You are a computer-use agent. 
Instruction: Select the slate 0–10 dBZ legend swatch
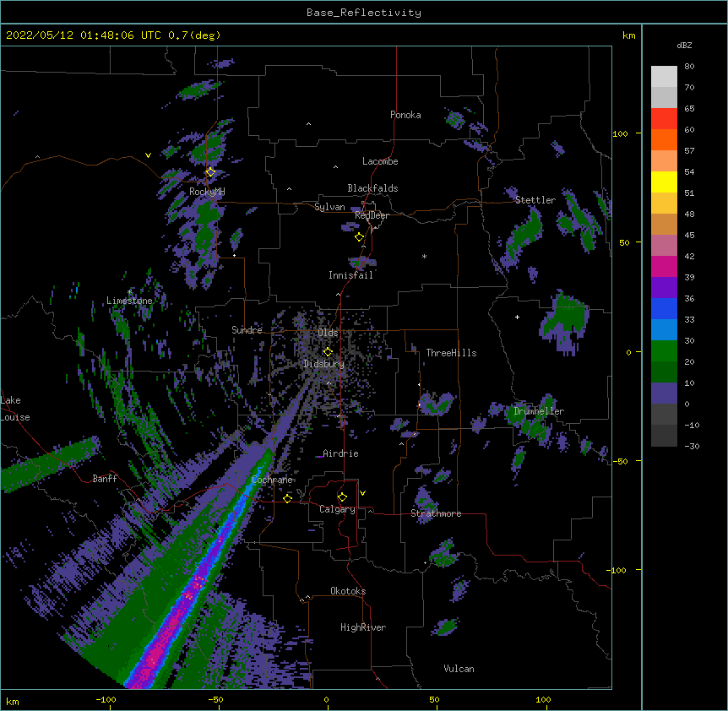click(664, 393)
